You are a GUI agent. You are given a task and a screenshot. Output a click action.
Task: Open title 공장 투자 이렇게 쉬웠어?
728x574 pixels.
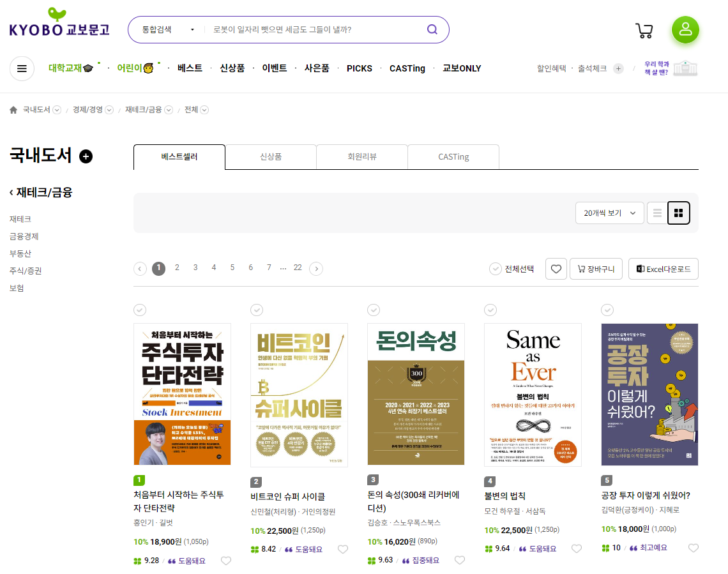[646, 495]
